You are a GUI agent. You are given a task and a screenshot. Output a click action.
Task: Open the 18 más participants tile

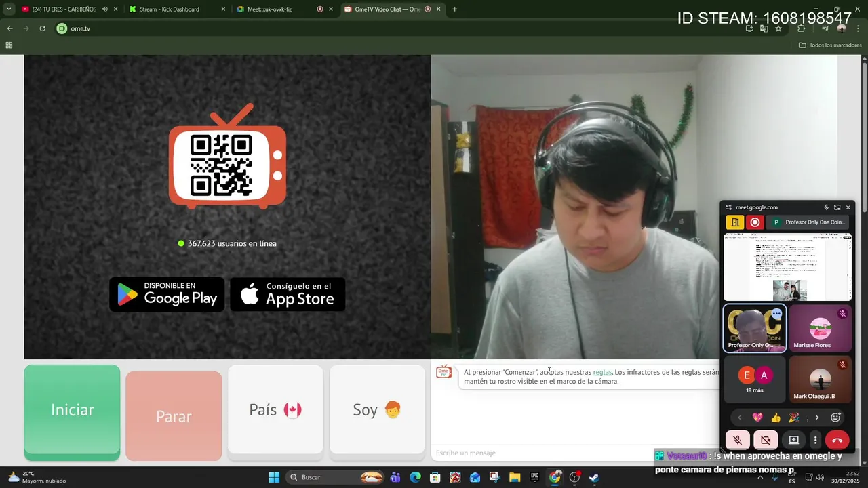755,379
